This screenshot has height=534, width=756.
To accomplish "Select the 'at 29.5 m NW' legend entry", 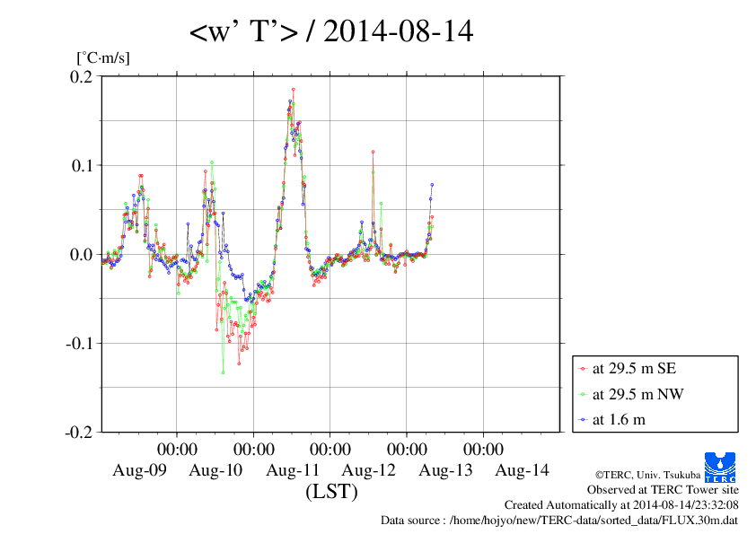I will (x=630, y=394).
